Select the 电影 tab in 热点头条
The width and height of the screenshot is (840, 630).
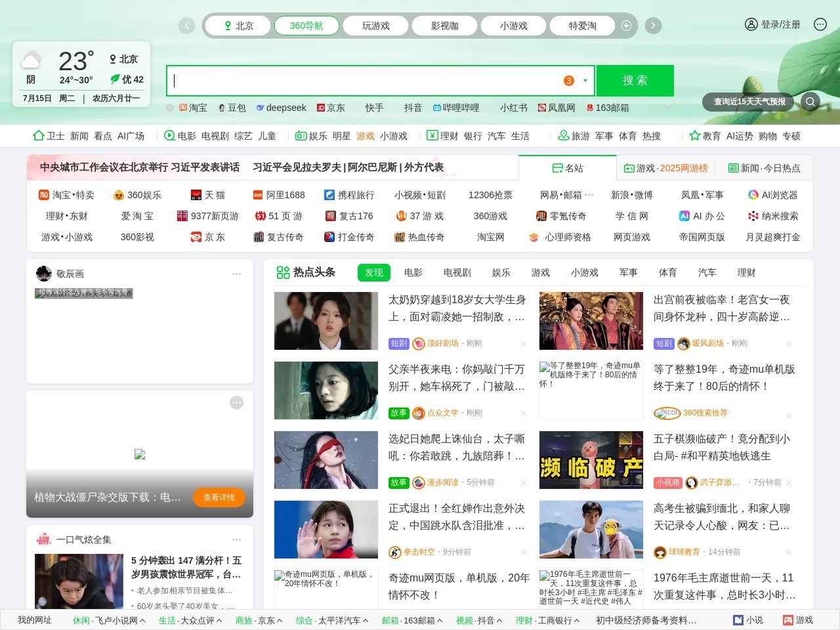pos(413,272)
